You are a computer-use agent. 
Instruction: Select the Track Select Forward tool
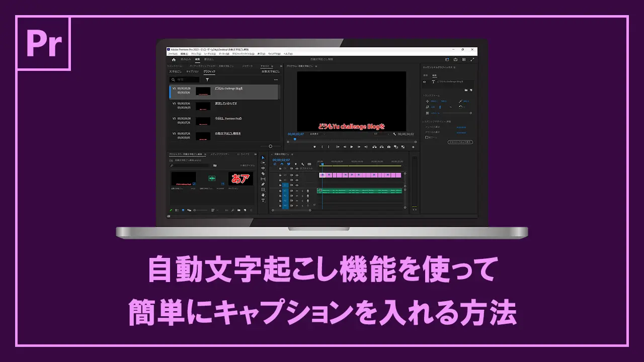coord(263,163)
